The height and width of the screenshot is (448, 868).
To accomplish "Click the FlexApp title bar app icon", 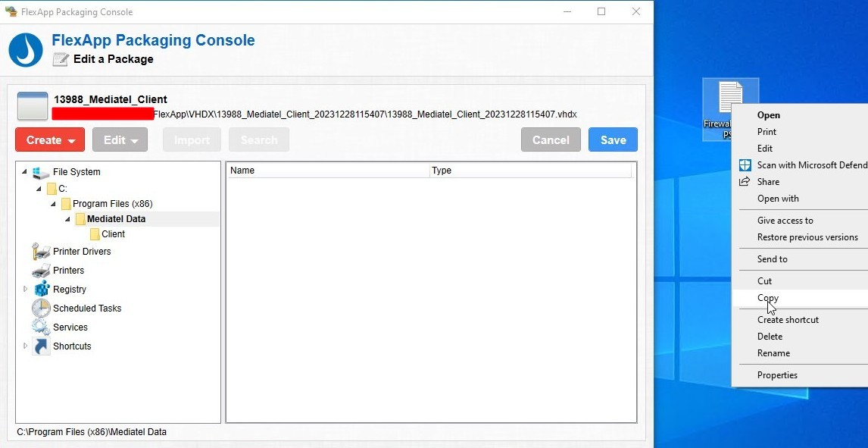I will click(x=11, y=11).
